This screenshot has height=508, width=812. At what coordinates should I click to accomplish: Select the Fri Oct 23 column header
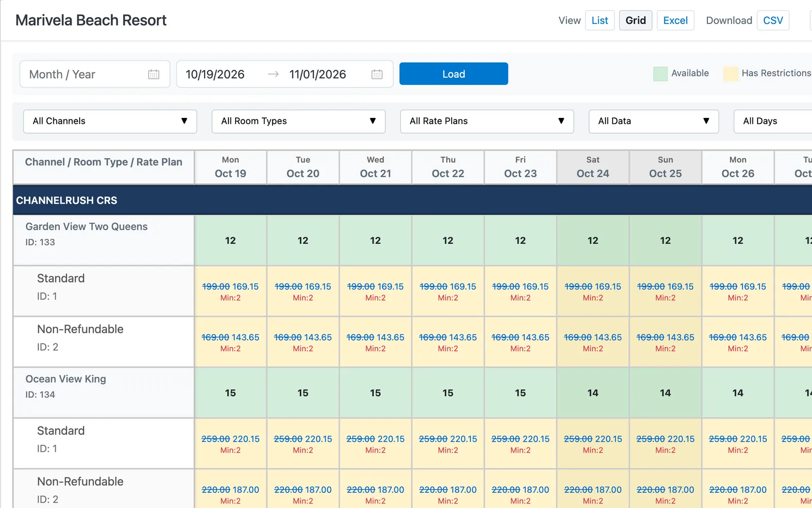pos(521,167)
